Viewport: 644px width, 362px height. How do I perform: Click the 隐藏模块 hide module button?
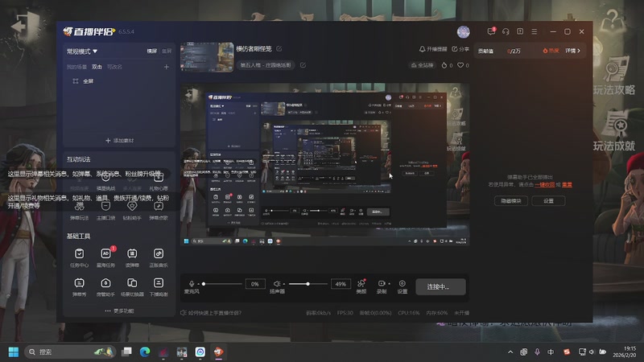(x=511, y=200)
